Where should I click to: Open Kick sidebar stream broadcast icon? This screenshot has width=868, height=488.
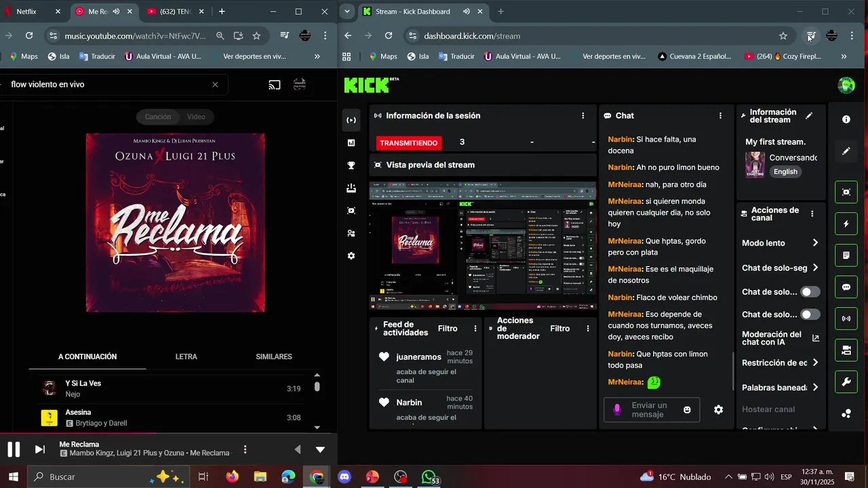pos(351,120)
